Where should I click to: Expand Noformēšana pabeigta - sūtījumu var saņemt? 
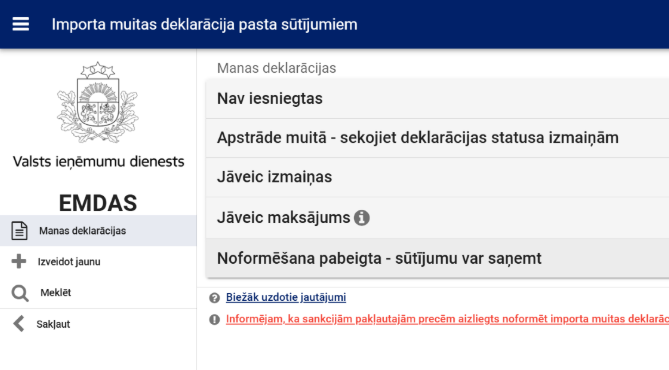437,258
